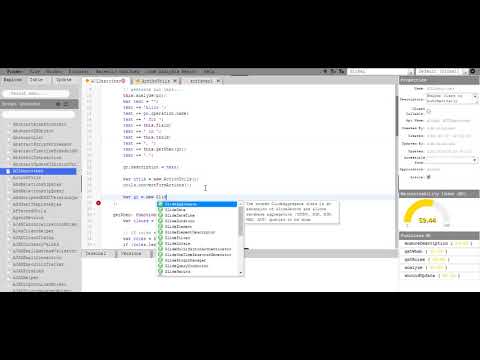
Task: Jump to shouldUpdate in Functions list
Action: (419, 276)
